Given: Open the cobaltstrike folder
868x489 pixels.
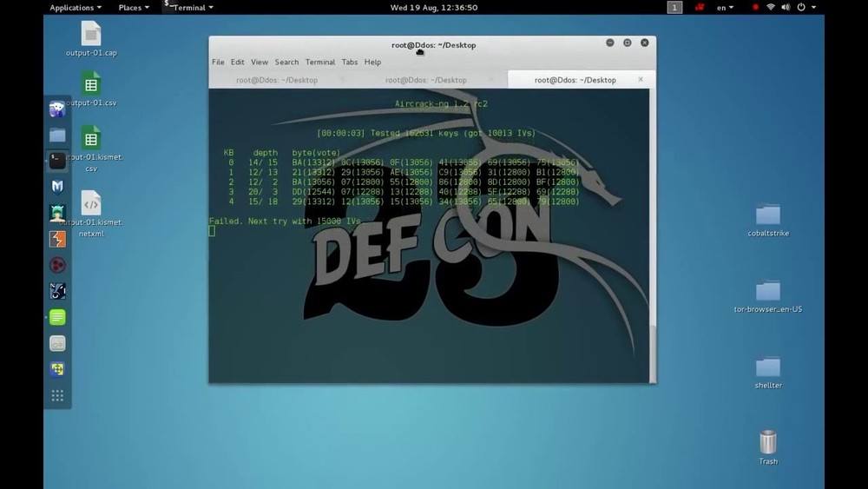Looking at the screenshot, I should coord(768,221).
